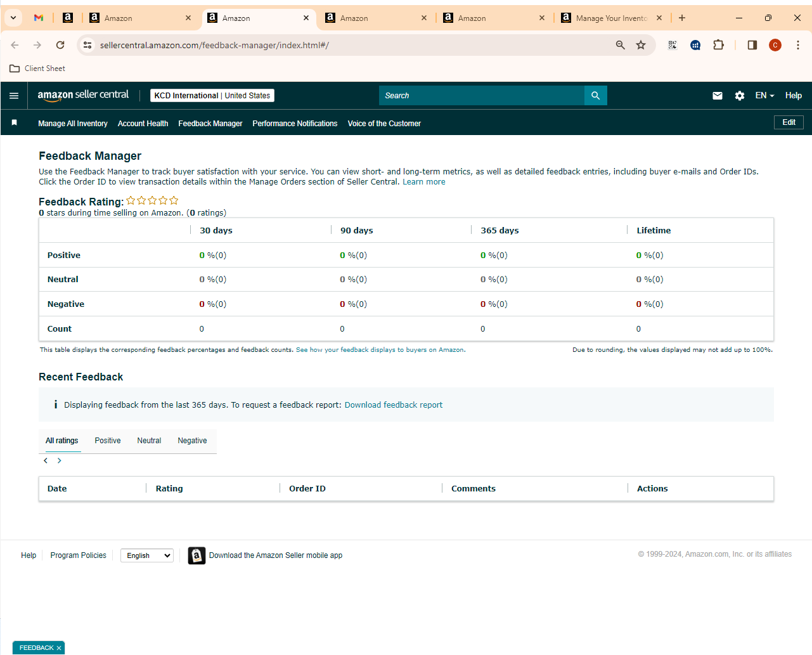The image size is (812, 655).
Task: Click the 30 days column header
Action: (x=216, y=231)
